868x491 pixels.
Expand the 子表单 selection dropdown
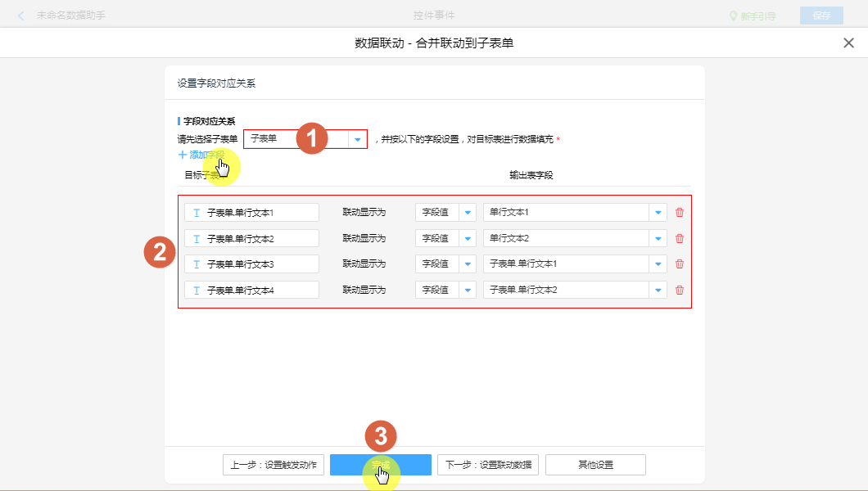357,139
